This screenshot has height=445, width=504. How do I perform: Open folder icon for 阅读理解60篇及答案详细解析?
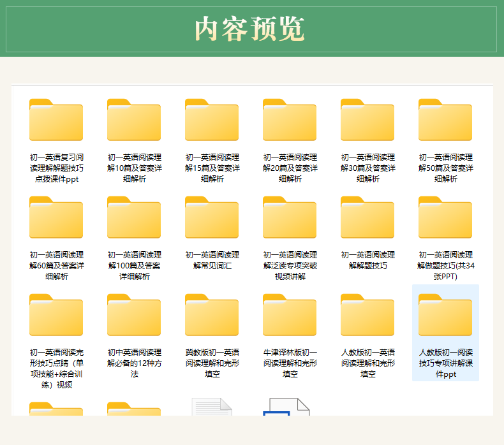coord(56,217)
